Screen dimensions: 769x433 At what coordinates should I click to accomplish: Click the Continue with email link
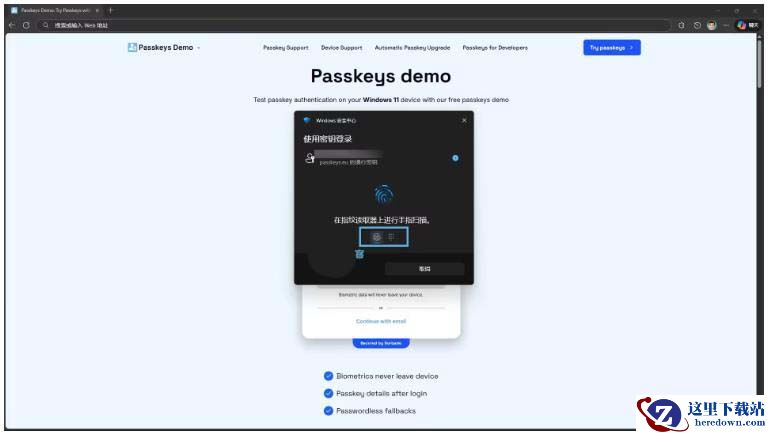(x=381, y=321)
